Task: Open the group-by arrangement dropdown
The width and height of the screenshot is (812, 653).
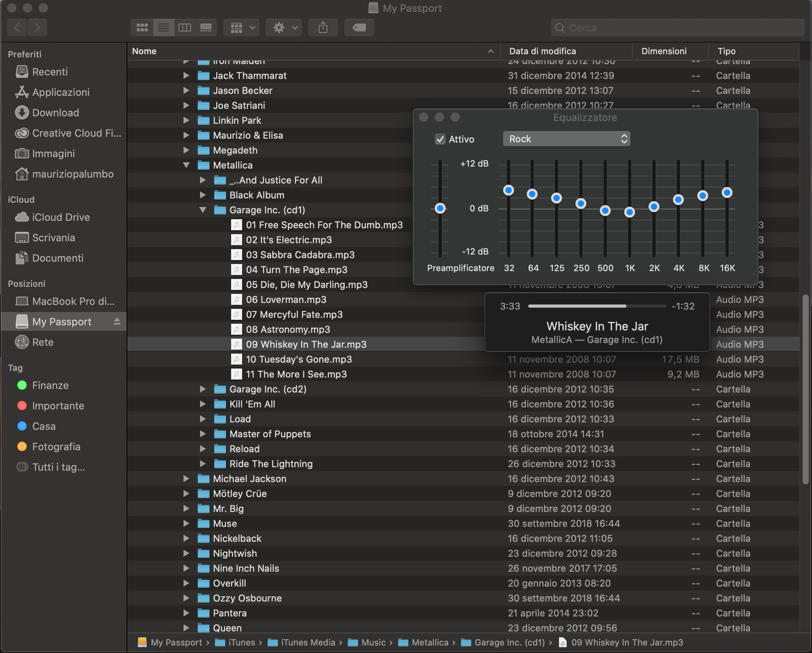Action: click(241, 28)
